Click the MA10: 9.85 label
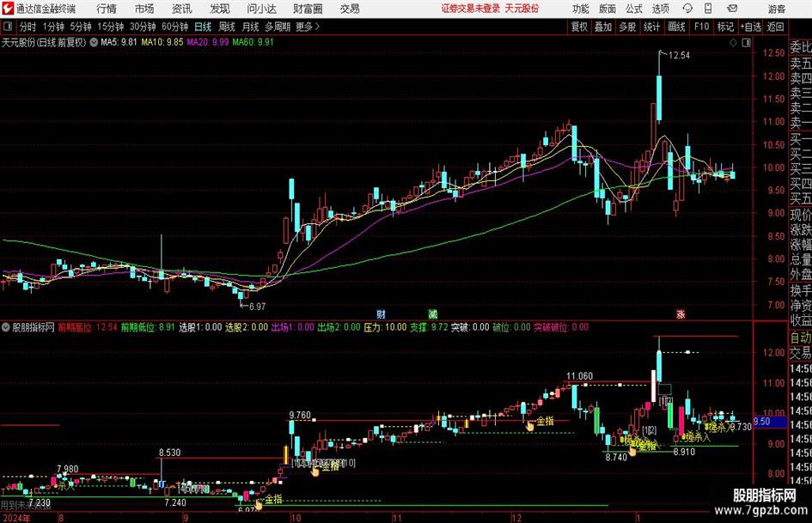Viewport: 812px width, 523px height. pyautogui.click(x=162, y=42)
